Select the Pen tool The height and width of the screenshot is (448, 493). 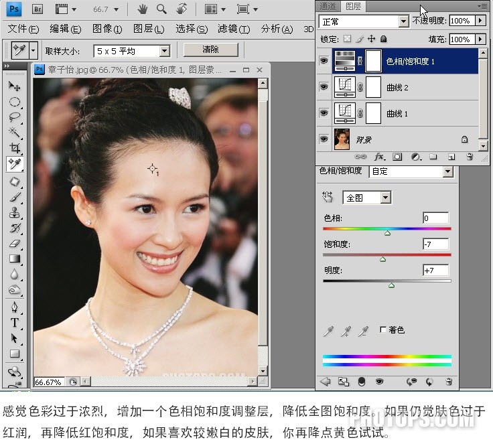click(14, 307)
